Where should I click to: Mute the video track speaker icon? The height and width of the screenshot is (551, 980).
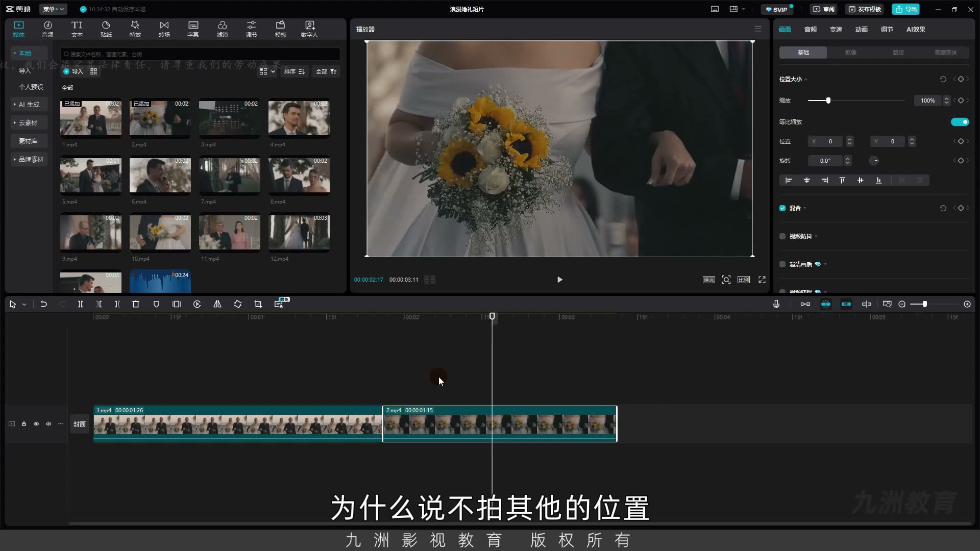pyautogui.click(x=48, y=424)
